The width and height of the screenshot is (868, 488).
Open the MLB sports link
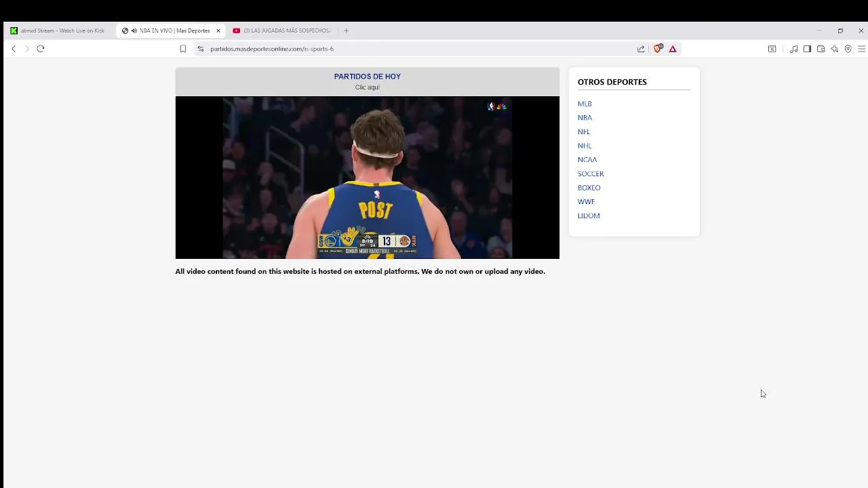click(585, 104)
